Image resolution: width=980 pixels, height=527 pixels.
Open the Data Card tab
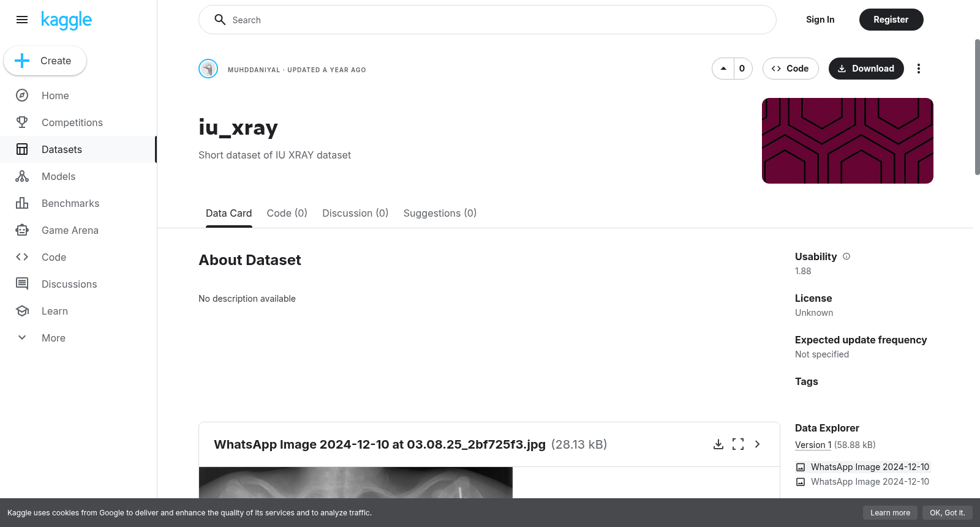point(228,213)
